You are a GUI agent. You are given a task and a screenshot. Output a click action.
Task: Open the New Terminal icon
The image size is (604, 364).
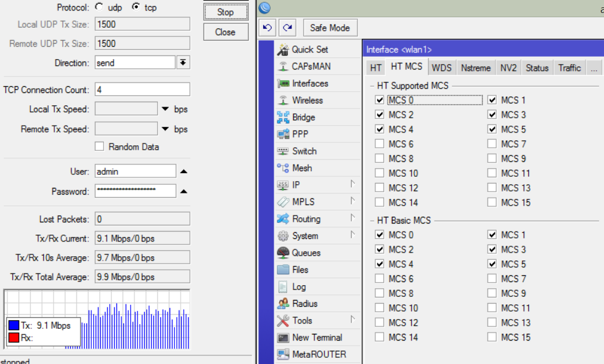pos(283,338)
